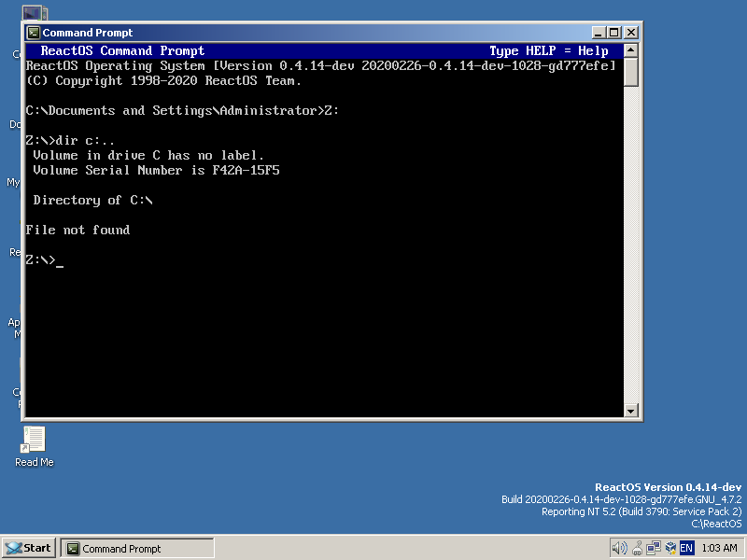
Task: Click the 'dir c:..' command line
Action: pyautogui.click(x=70, y=141)
